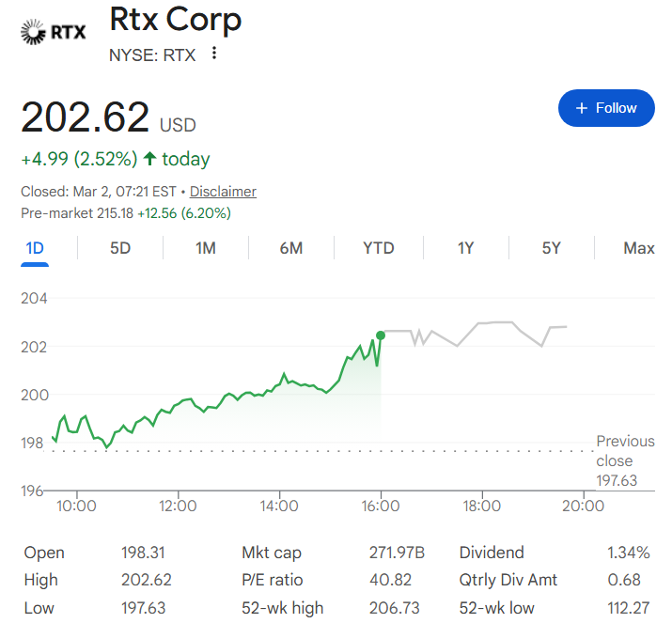Screen dimensions: 672x639
Task: Click the Follow button
Action: tap(605, 108)
